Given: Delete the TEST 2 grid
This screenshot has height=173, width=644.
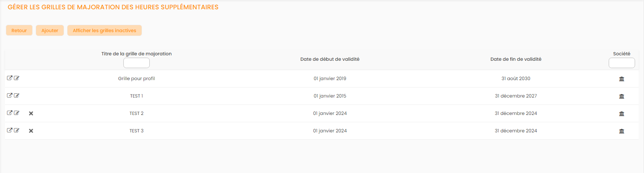Looking at the screenshot, I should (x=31, y=113).
